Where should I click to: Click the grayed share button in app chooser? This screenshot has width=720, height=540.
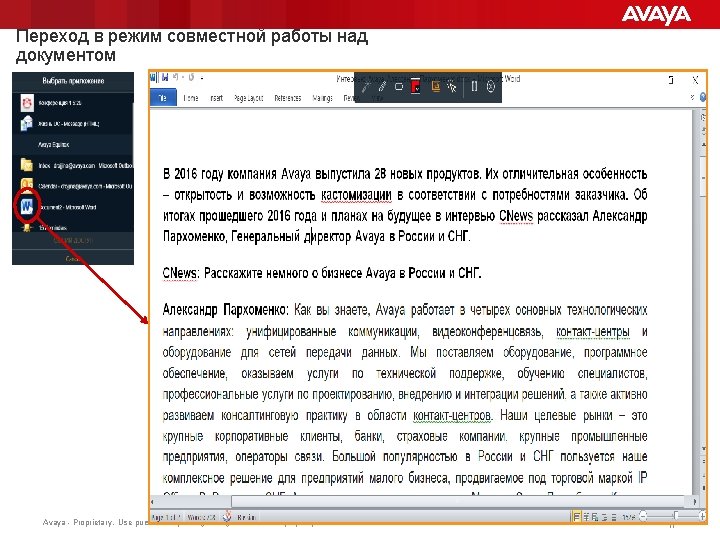point(73,240)
